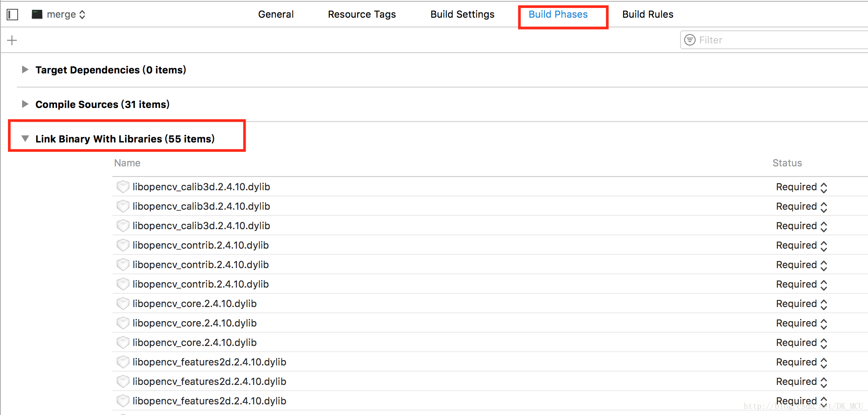Open Required status popup for third core row

(x=802, y=343)
